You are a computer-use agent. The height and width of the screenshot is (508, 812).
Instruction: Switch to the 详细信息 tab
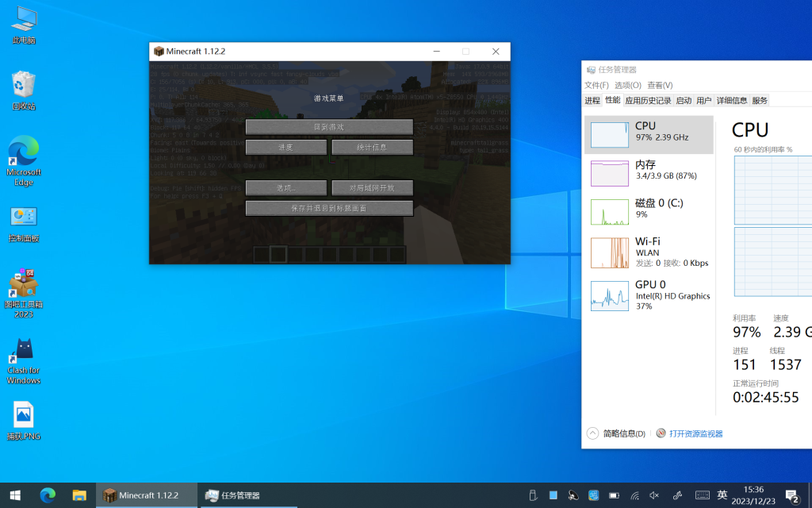coord(732,101)
